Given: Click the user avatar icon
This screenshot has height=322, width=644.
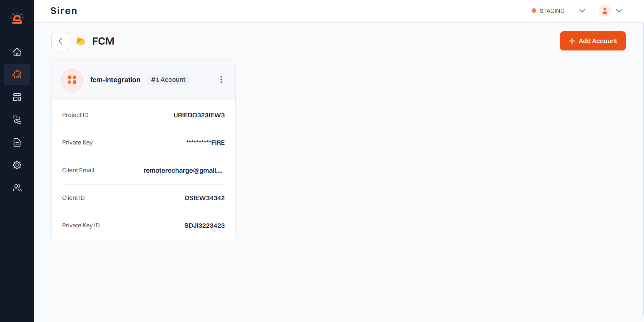Looking at the screenshot, I should pyautogui.click(x=605, y=11).
